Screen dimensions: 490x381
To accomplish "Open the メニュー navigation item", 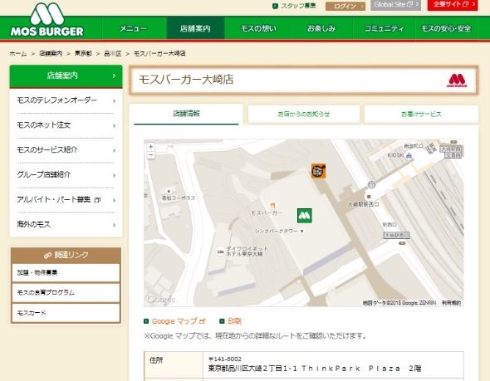I will [133, 29].
